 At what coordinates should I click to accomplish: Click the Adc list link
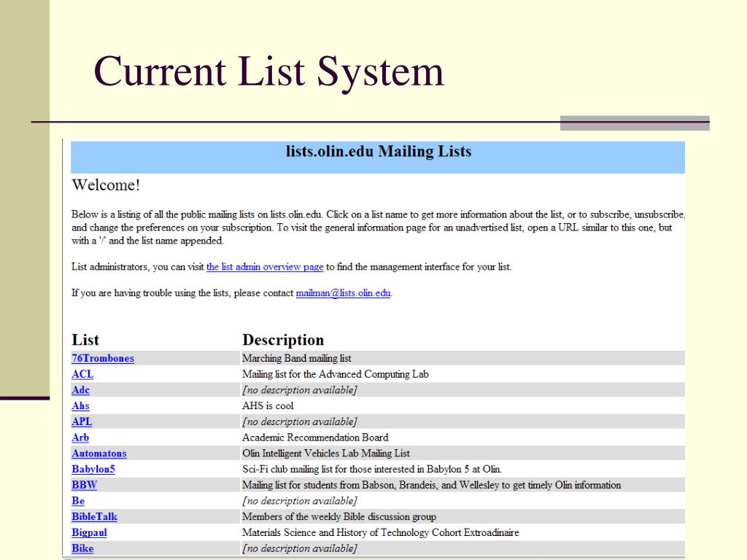80,389
